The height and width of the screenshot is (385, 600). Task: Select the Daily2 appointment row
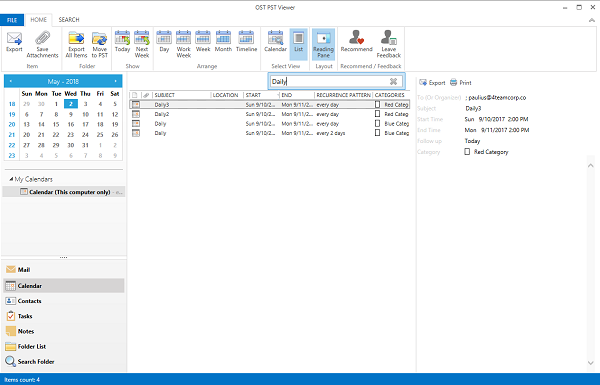[x=269, y=114]
